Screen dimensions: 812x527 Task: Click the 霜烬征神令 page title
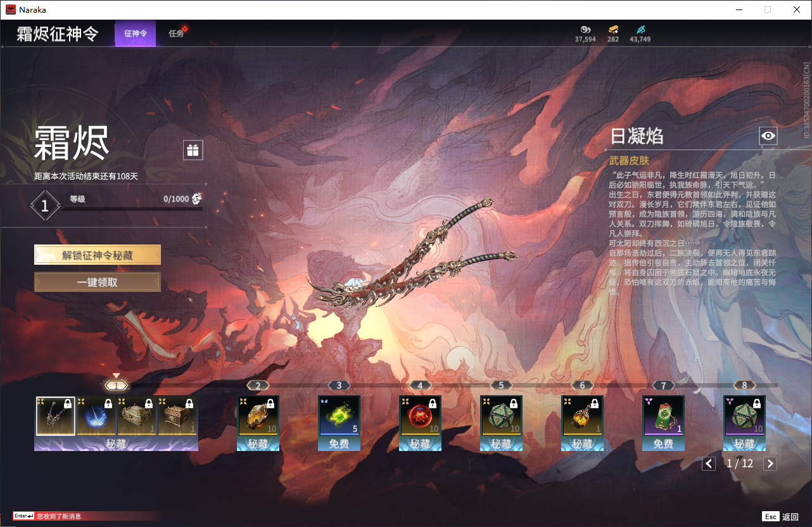[58, 34]
